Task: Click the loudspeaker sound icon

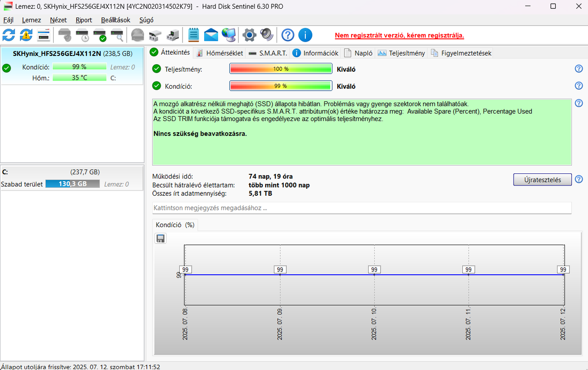Action: 267,35
